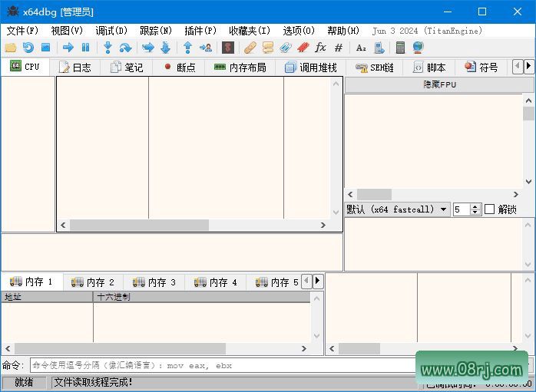Show more dump tabs with right arrow
The width and height of the screenshot is (536, 392).
318,281
